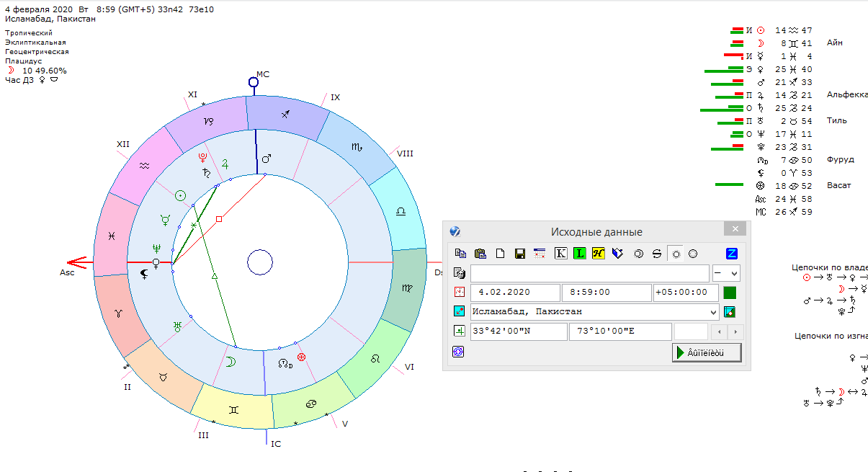Click the green L icon
Screen dimensions: 868x472
coord(580,254)
